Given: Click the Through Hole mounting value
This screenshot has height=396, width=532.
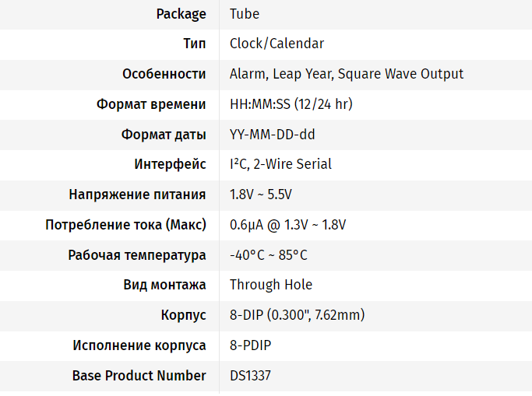Looking at the screenshot, I should 271,285.
